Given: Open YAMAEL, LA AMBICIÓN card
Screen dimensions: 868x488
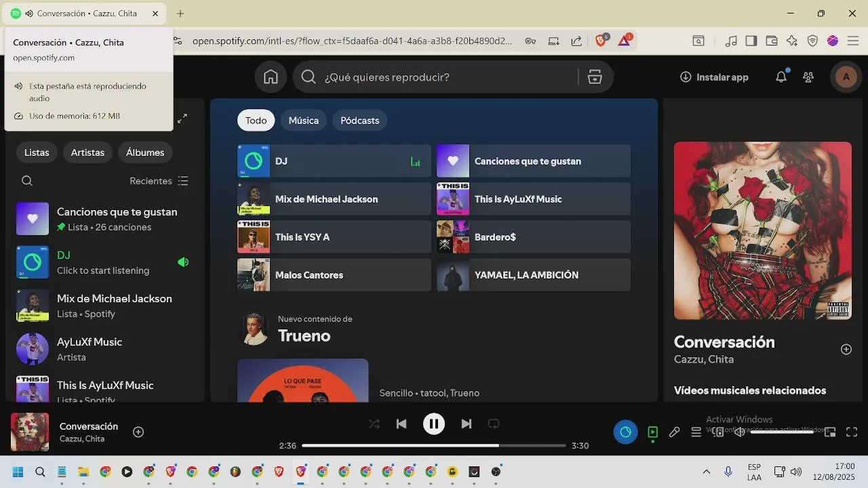Looking at the screenshot, I should click(534, 275).
